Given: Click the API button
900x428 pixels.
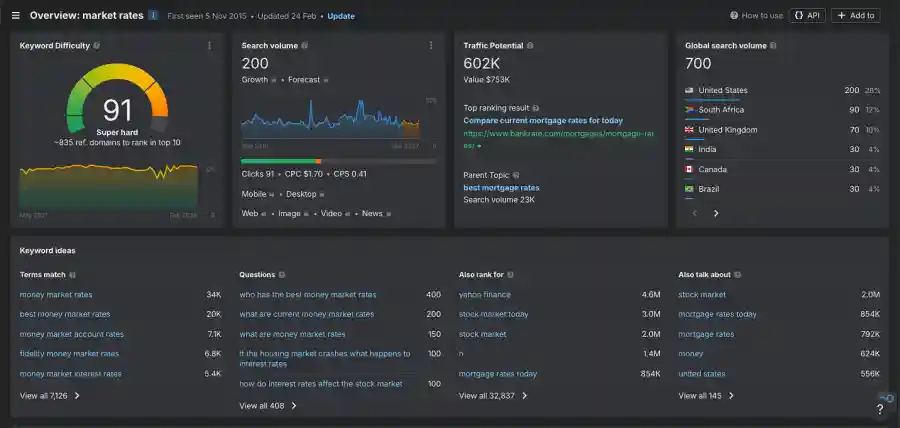Looking at the screenshot, I should tap(807, 16).
